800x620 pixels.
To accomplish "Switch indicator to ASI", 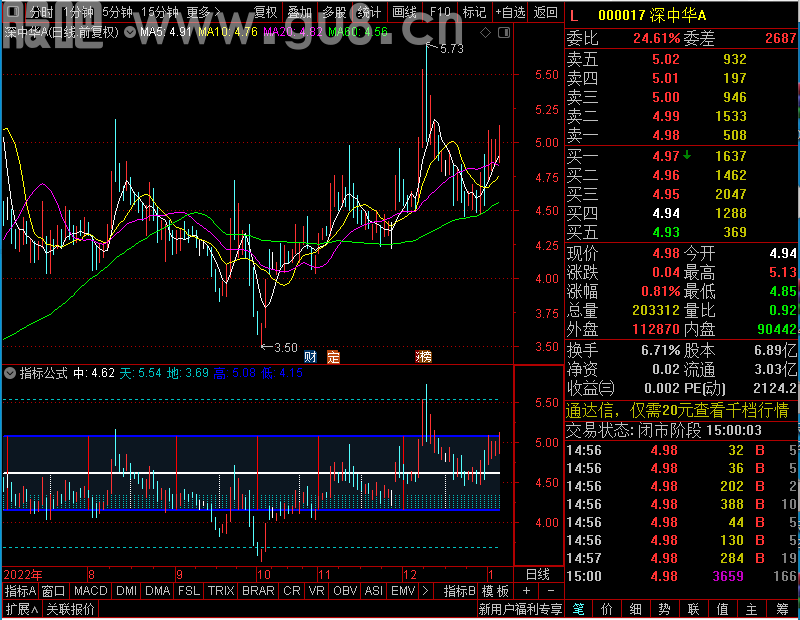I will click(x=373, y=591).
